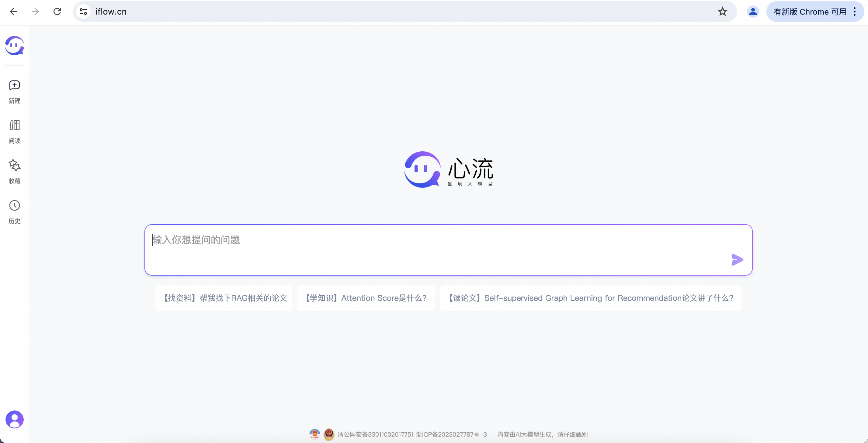868x443 pixels.
Task: Open the 阅读 reading library icon
Action: coord(15,125)
